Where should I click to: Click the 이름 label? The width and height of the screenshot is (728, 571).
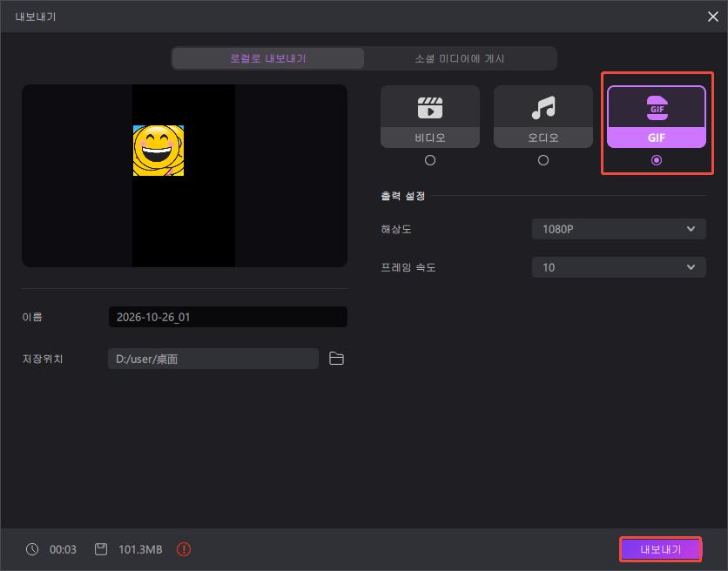coord(32,317)
